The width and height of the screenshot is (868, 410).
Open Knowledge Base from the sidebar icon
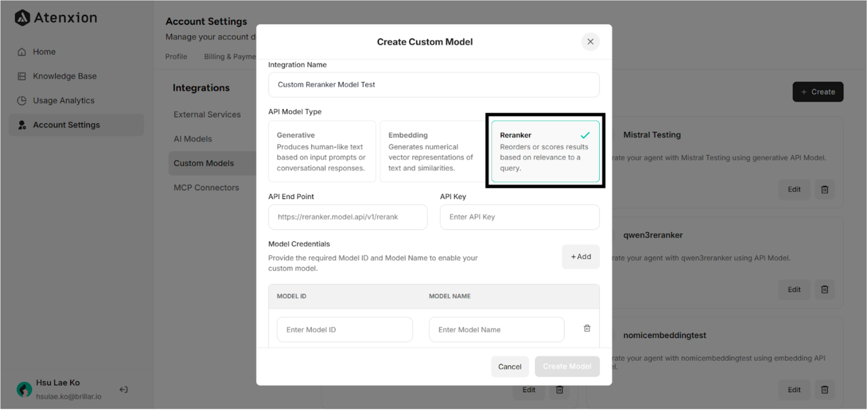(22, 76)
